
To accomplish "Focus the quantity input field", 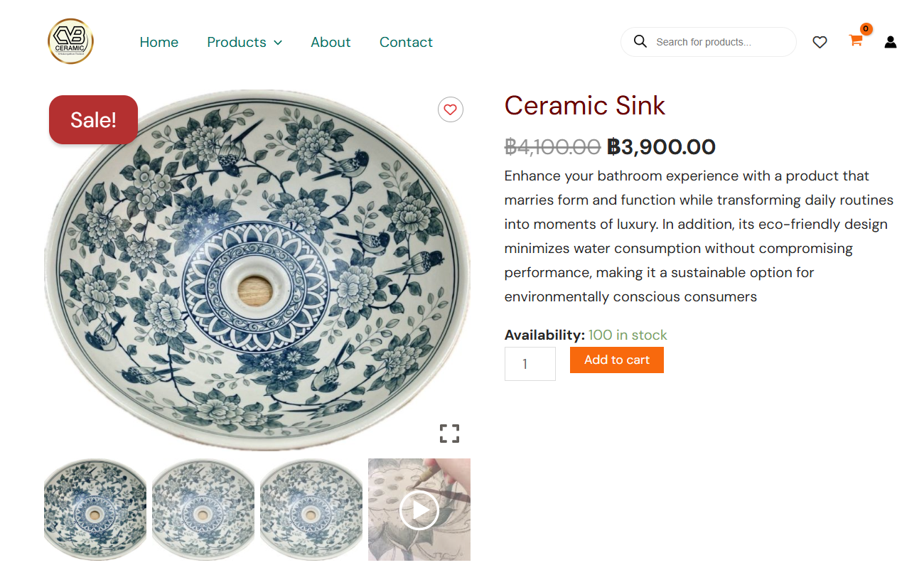I will 530,364.
